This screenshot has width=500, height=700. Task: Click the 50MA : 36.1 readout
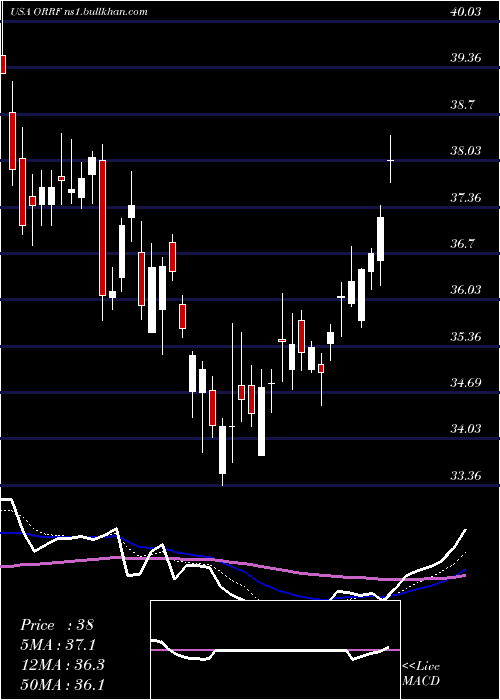click(62, 684)
